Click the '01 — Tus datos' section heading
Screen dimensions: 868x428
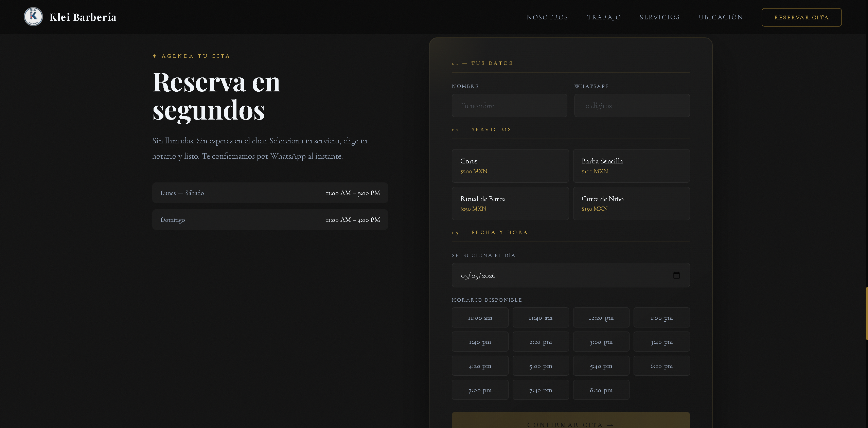coord(482,63)
